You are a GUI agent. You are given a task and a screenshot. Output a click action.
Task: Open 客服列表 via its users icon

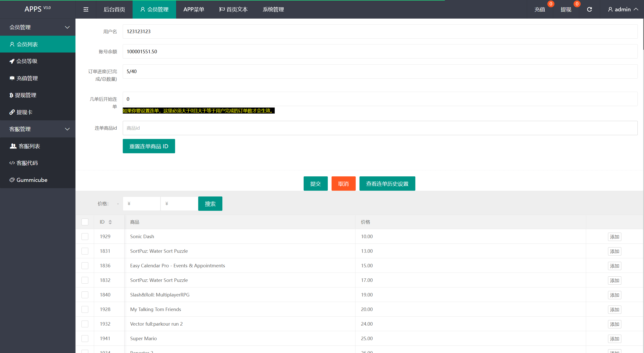click(13, 146)
